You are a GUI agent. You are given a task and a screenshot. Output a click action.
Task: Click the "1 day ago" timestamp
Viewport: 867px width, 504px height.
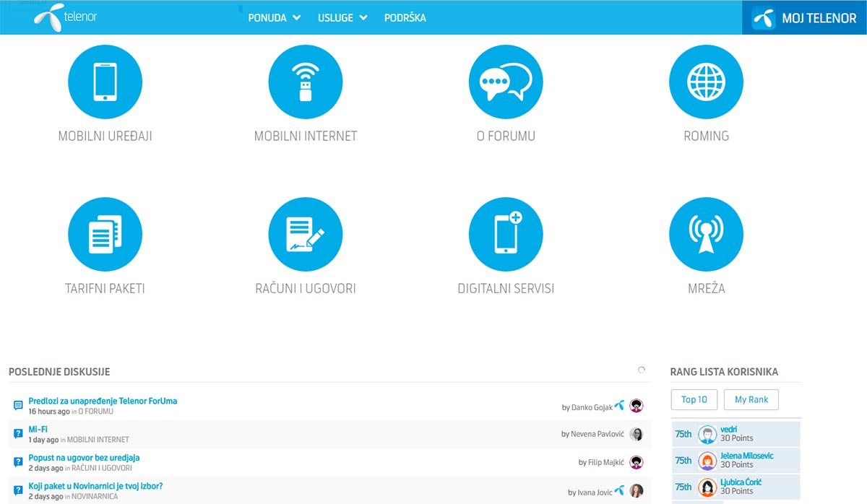[43, 440]
